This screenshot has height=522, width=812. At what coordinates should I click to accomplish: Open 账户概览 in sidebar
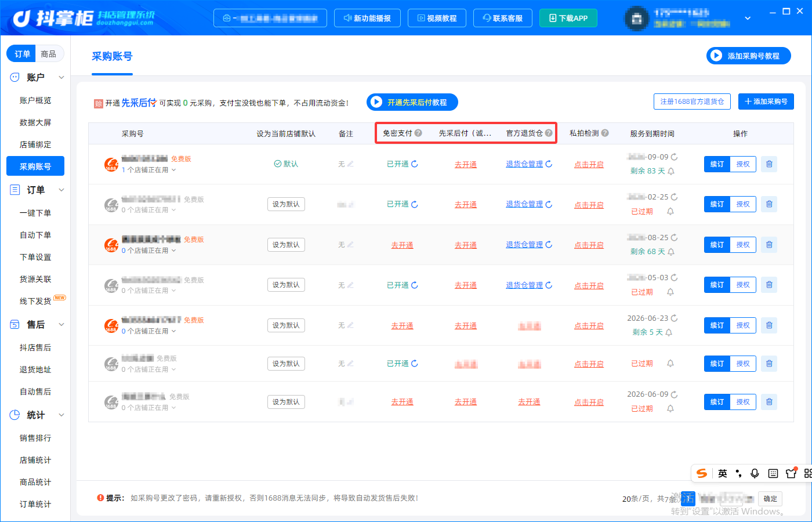coord(35,100)
